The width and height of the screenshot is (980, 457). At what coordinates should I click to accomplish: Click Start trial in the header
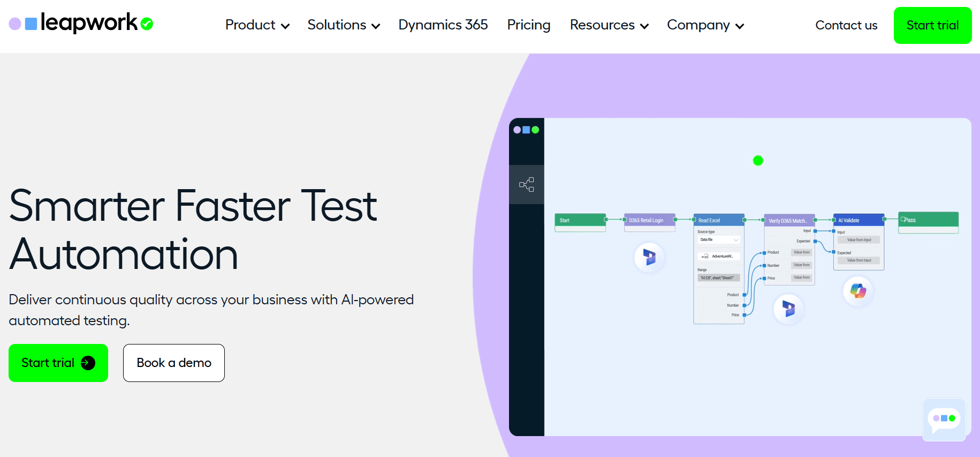coord(932,25)
